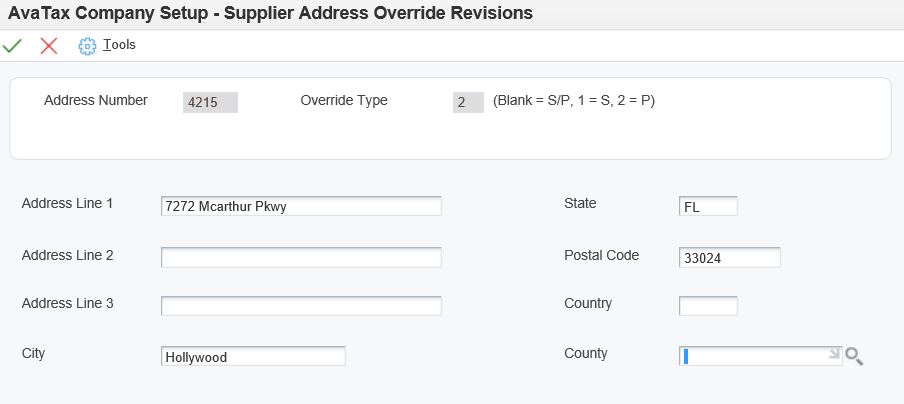Click the Override Type value box
This screenshot has width=904, height=404.
468,102
